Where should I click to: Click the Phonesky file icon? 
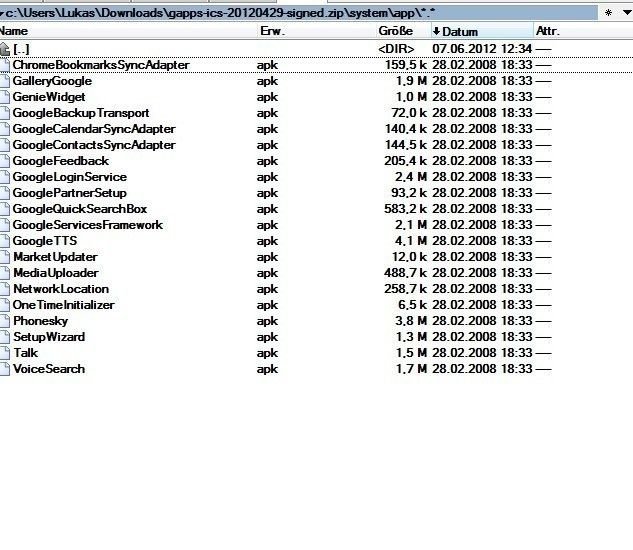(4, 321)
